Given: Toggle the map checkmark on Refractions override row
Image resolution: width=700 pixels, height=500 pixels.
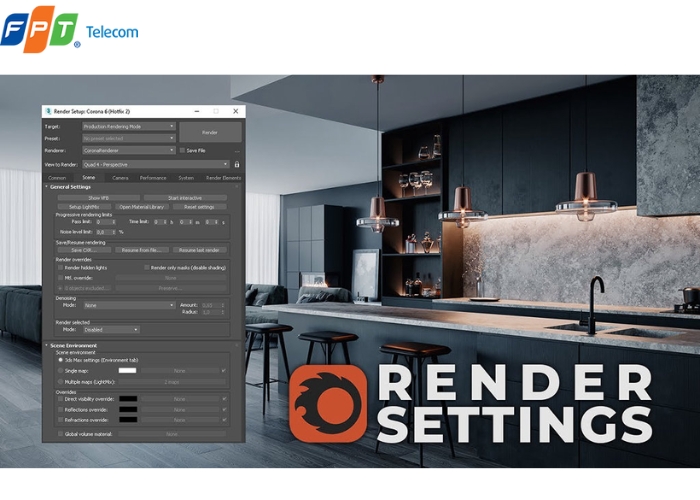Looking at the screenshot, I should click(x=224, y=420).
